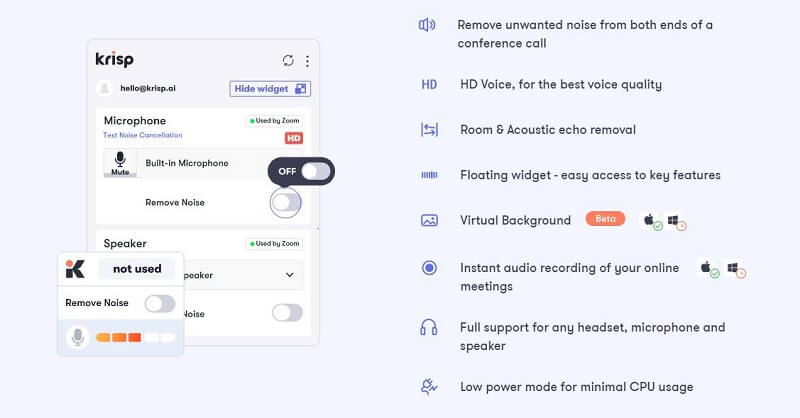
Task: Click the low power mode plug icon
Action: point(429,387)
